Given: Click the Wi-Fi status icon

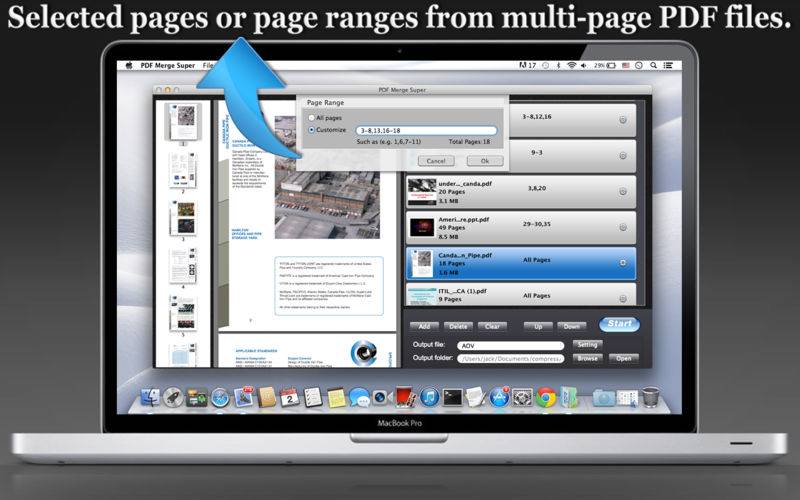Looking at the screenshot, I should coord(571,65).
